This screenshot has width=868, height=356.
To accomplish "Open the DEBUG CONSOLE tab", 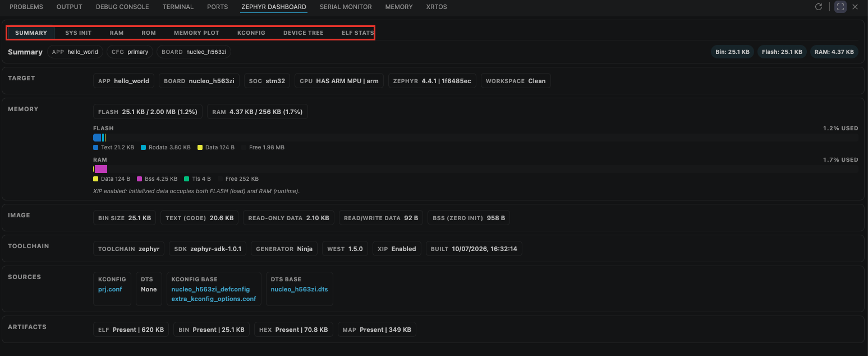I will click(x=122, y=7).
